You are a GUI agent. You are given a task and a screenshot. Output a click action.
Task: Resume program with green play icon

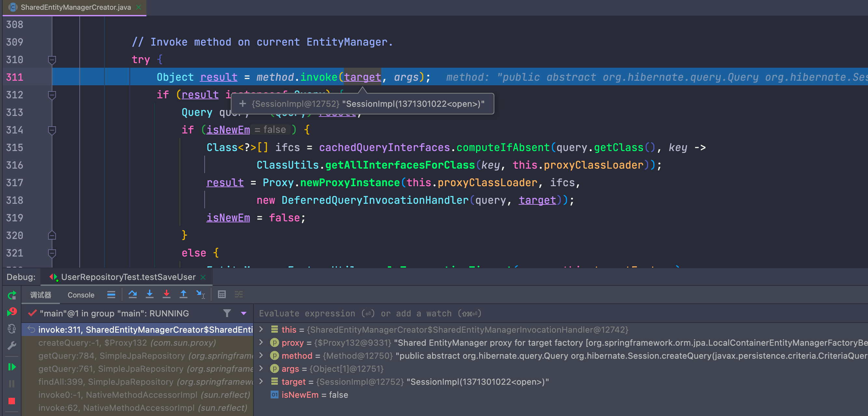pyautogui.click(x=12, y=367)
